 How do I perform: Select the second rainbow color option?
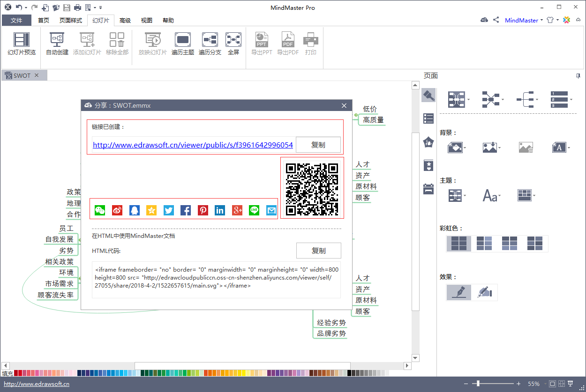pos(484,244)
